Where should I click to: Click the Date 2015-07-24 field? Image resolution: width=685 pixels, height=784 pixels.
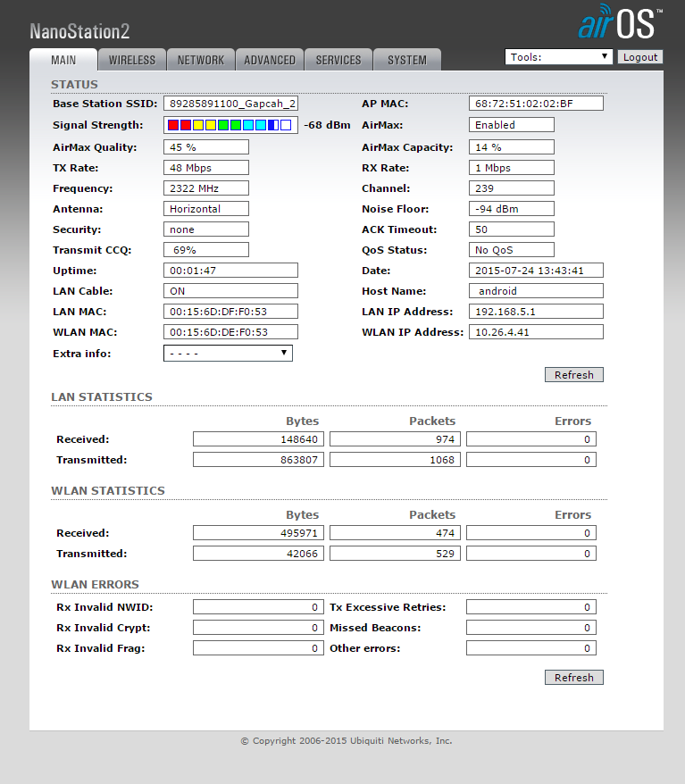coord(536,270)
